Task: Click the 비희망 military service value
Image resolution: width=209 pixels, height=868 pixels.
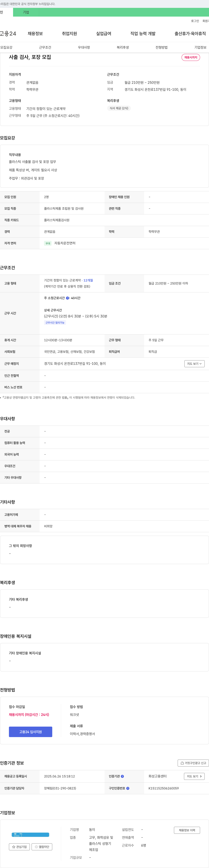Action: coord(48,526)
